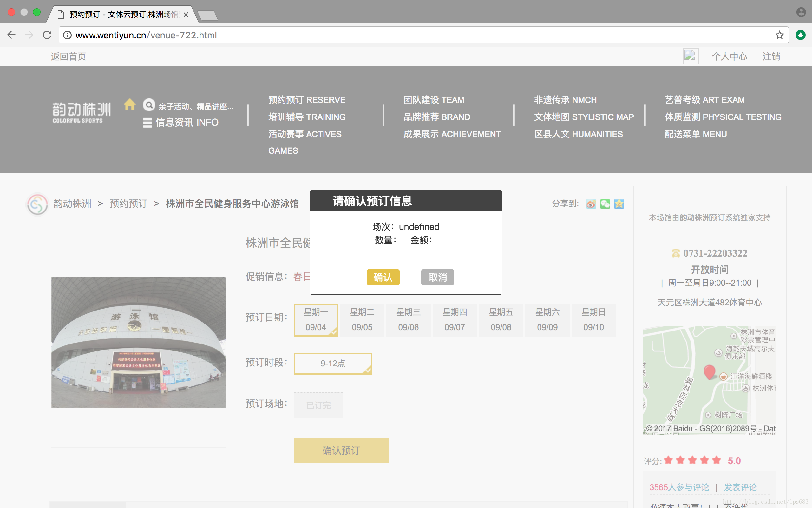Click the swimming hall venue photo
Image resolution: width=812 pixels, height=508 pixels.
139,342
